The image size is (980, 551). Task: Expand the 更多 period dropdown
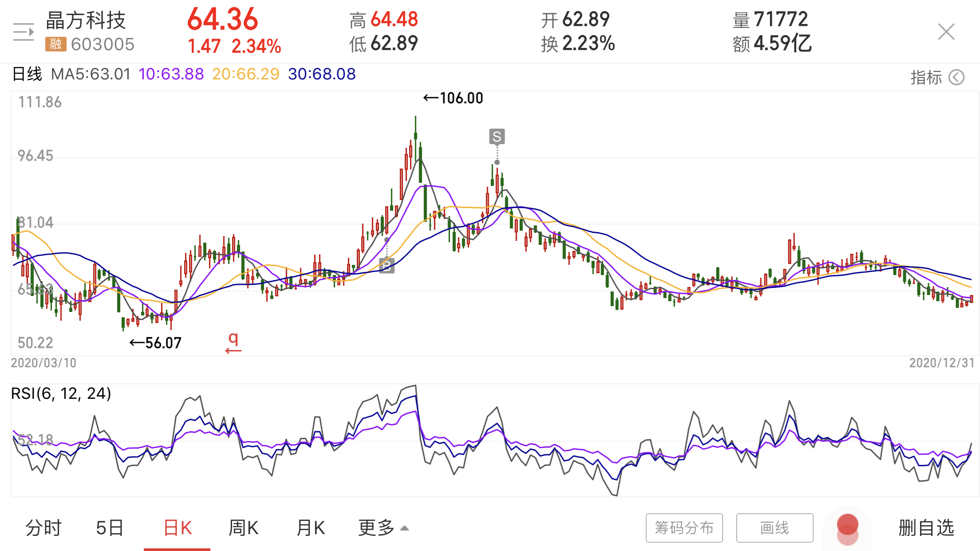[x=383, y=528]
